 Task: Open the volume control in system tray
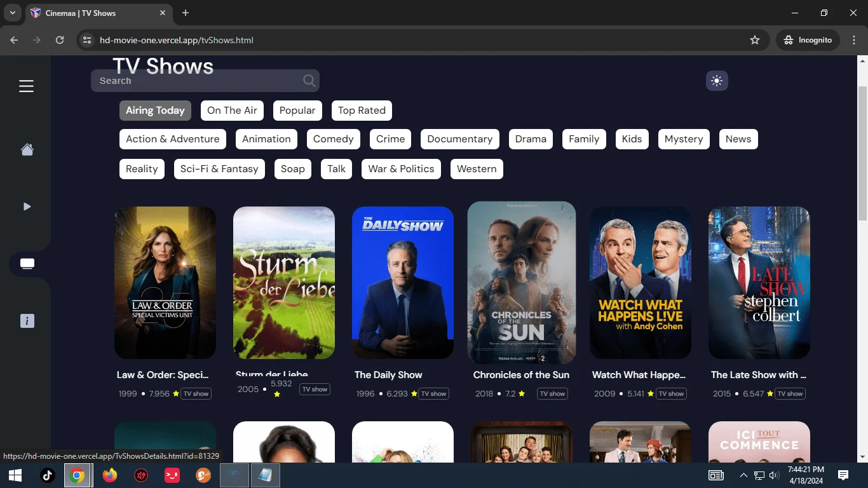(774, 475)
